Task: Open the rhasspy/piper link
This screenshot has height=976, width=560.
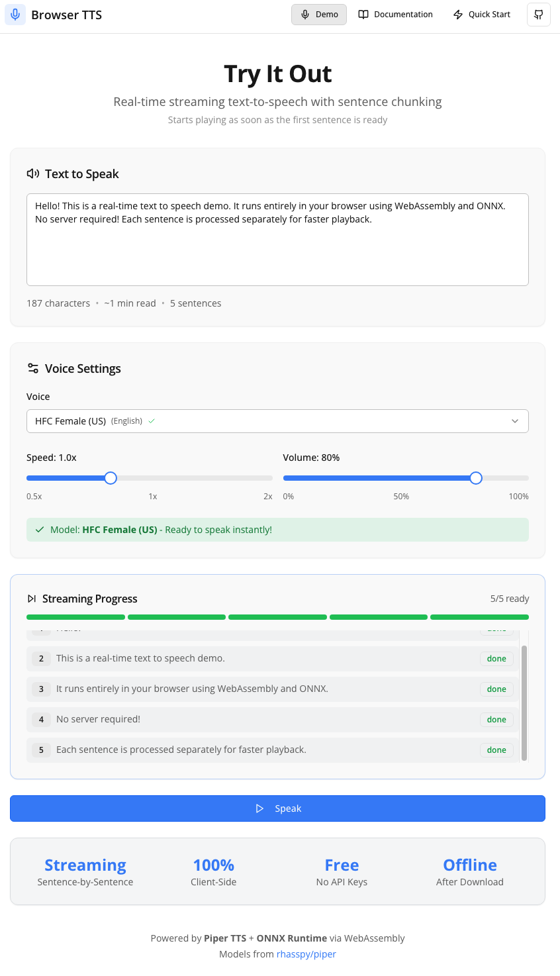Action: click(x=306, y=954)
